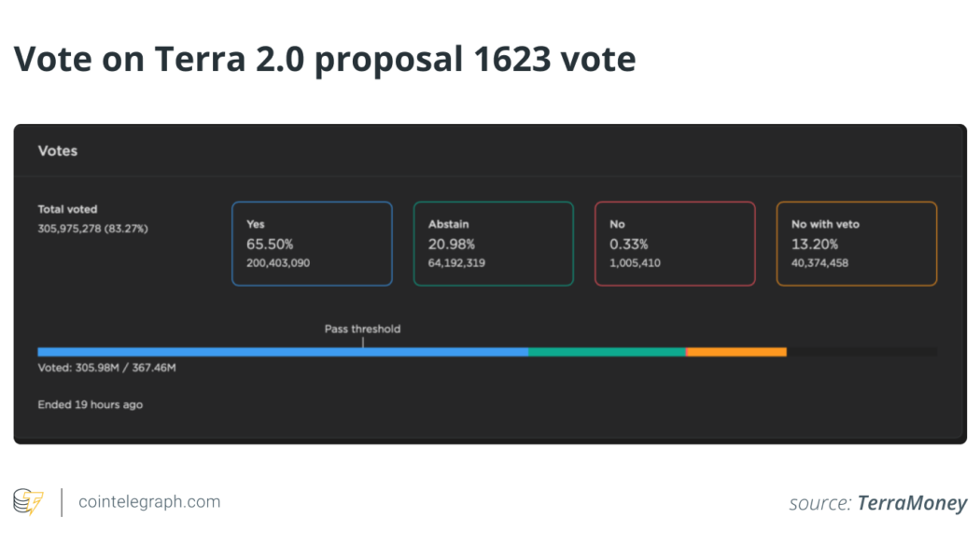Viewport: 980px width, 560px height.
Task: Click the Voted 305.98M / 367.46M text
Action: (105, 369)
